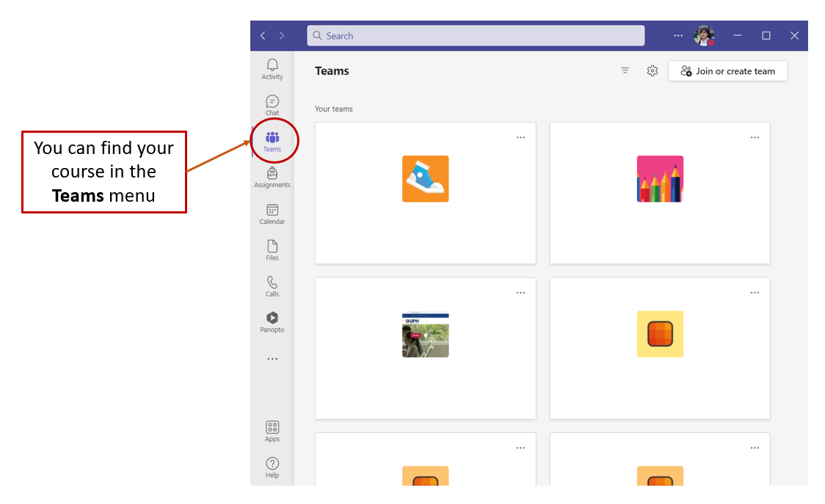Open the manage teams gear
Viewport: 825px width, 504px height.
(x=653, y=70)
